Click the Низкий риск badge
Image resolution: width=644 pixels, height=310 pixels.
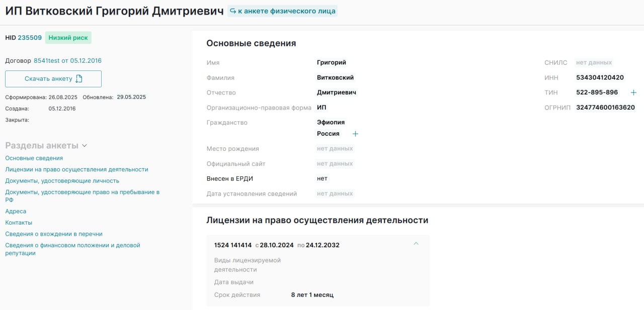click(68, 38)
